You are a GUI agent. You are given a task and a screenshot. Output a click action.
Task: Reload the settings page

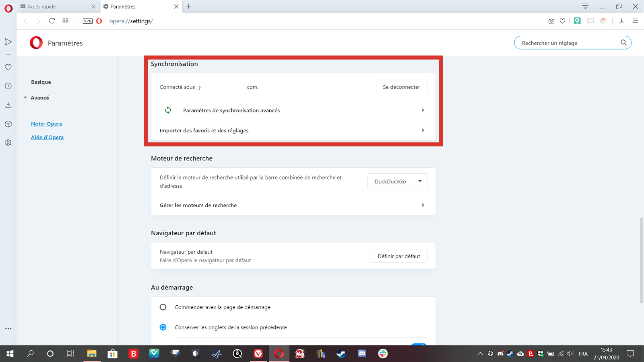point(52,21)
